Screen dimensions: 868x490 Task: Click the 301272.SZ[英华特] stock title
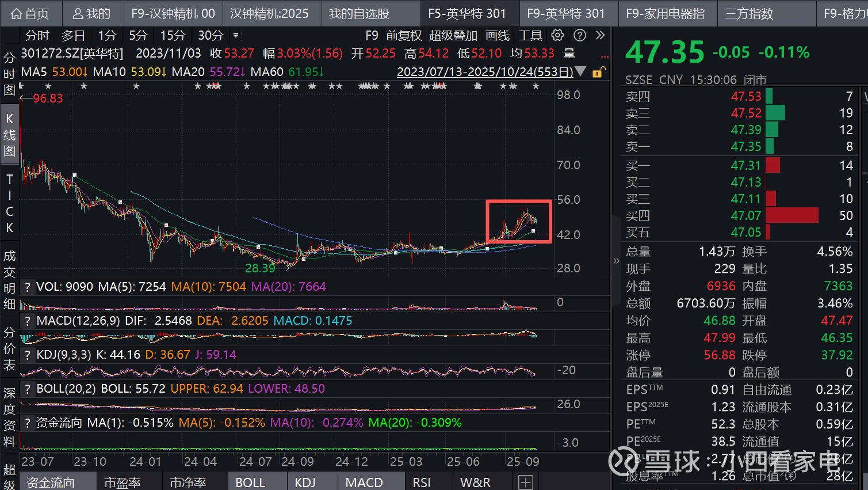click(x=72, y=54)
